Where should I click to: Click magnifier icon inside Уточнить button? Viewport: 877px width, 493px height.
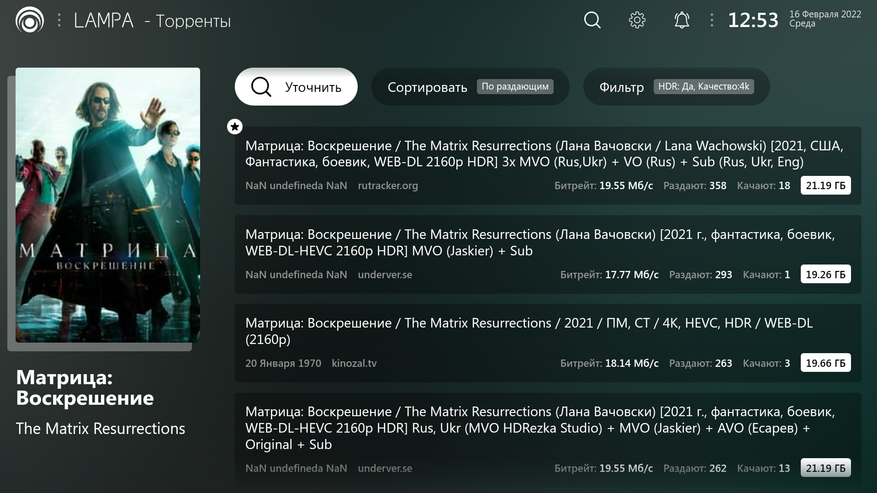click(x=261, y=87)
